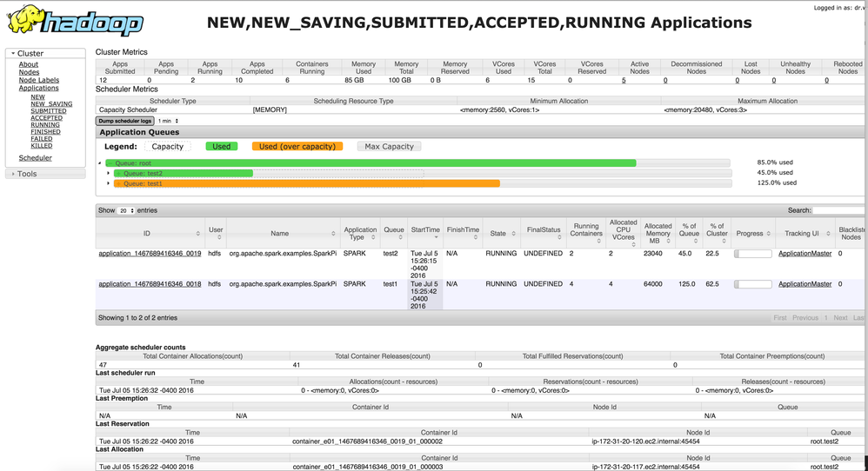The height and width of the screenshot is (471, 868).
Task: Filter applications by KILLED state
Action: point(42,146)
